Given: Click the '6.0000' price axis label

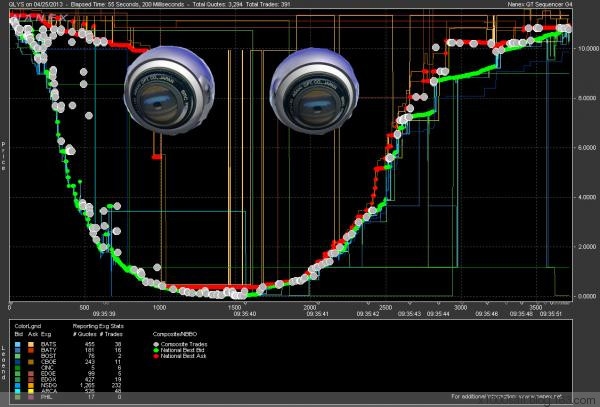Looking at the screenshot, I should pos(587,148).
